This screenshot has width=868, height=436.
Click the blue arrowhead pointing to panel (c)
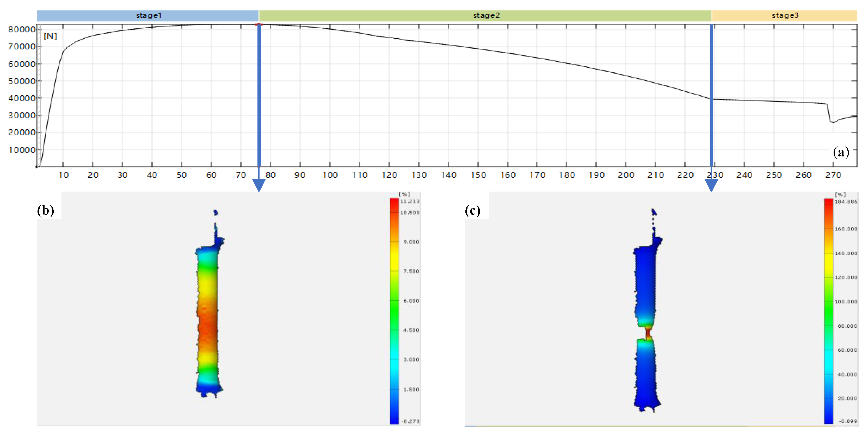point(711,185)
